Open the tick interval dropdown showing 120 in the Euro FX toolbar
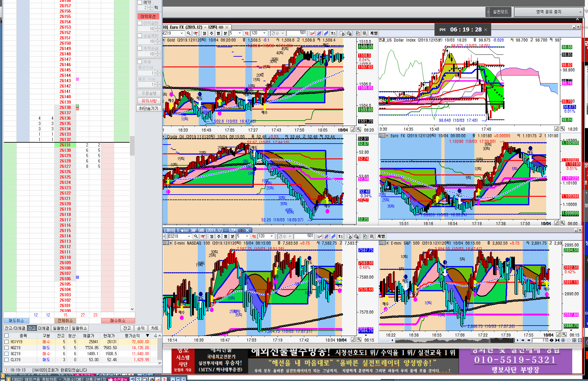 265,33
